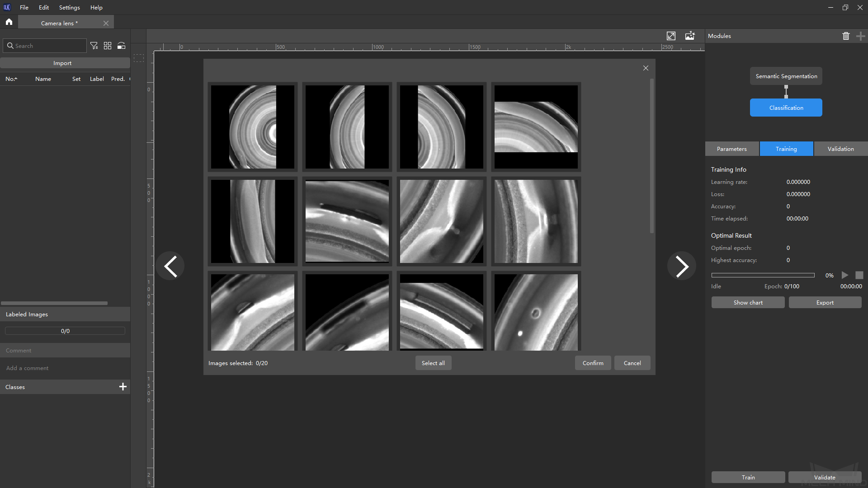Select third thumbnail in second row
The width and height of the screenshot is (868, 488).
tap(442, 221)
